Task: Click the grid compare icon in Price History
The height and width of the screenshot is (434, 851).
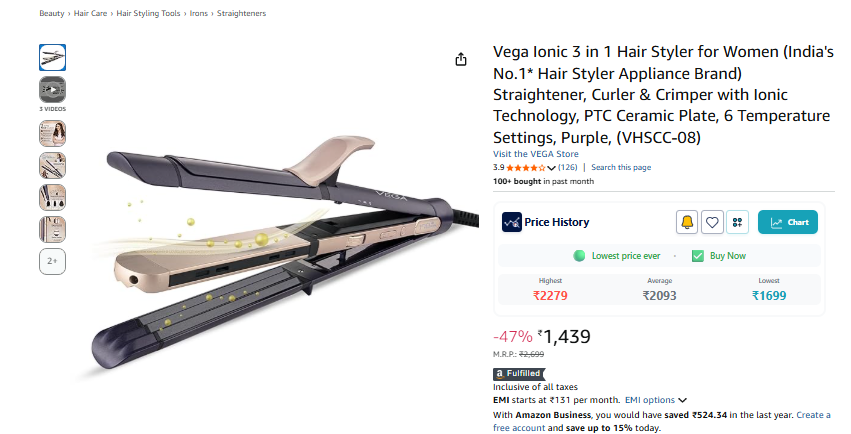Action: pyautogui.click(x=737, y=222)
